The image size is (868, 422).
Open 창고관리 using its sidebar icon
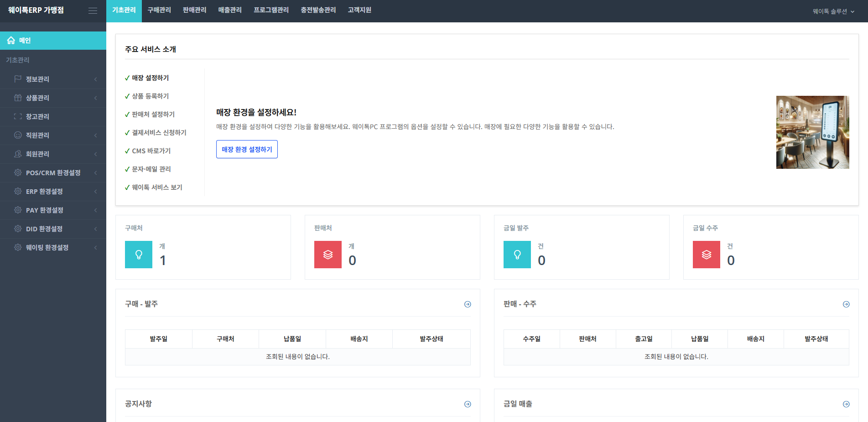(x=18, y=116)
